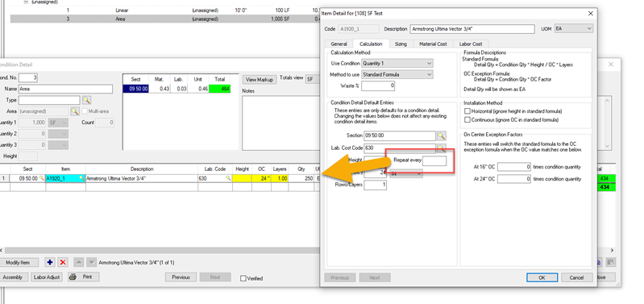The height and width of the screenshot is (304, 644).
Task: Click the OK button
Action: tap(542, 277)
